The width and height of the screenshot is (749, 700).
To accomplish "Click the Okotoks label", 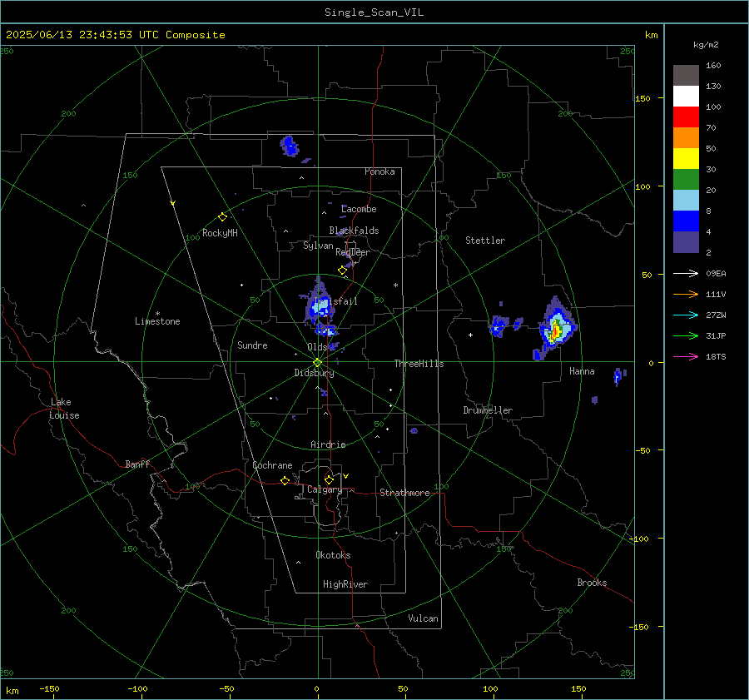I will coord(333,555).
